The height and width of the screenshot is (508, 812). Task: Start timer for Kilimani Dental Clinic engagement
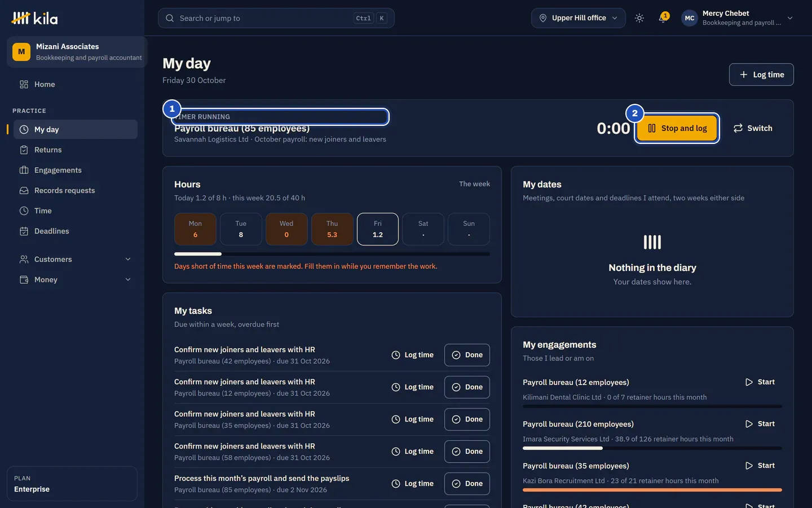tap(760, 382)
